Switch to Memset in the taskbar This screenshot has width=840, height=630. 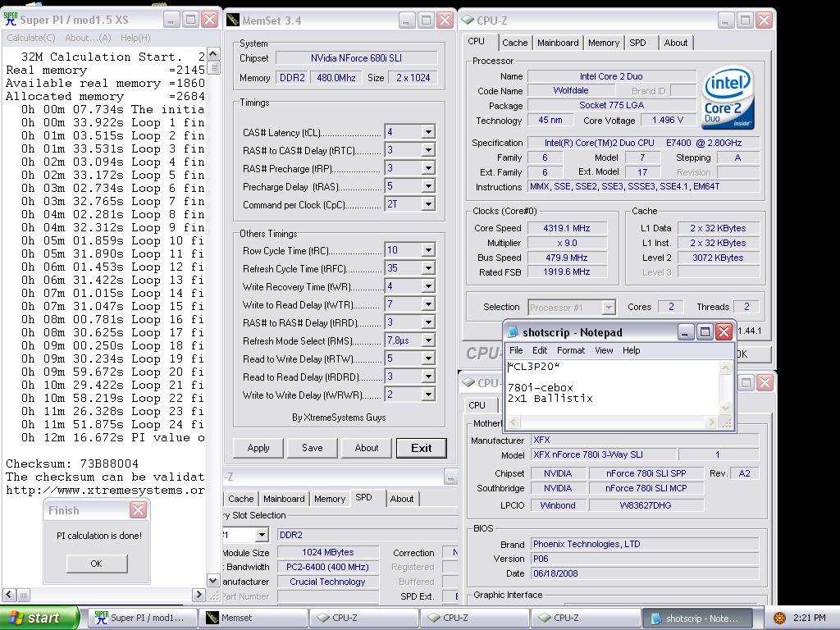click(x=255, y=618)
